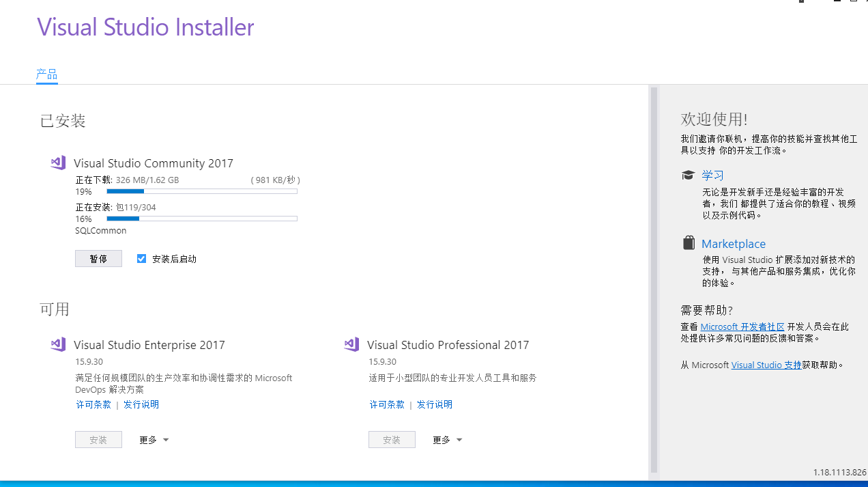Click 安装 for Visual Studio Enterprise 2017
The image size is (868, 487).
pyautogui.click(x=98, y=439)
